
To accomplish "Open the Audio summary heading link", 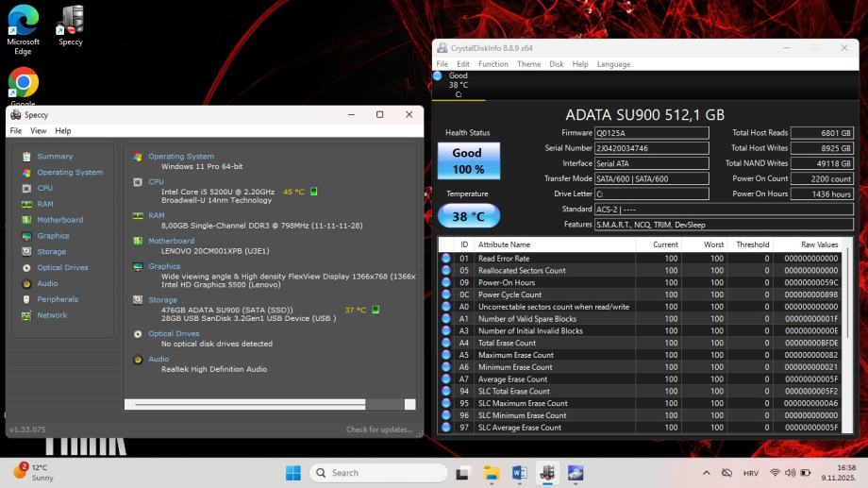I will tap(159, 359).
